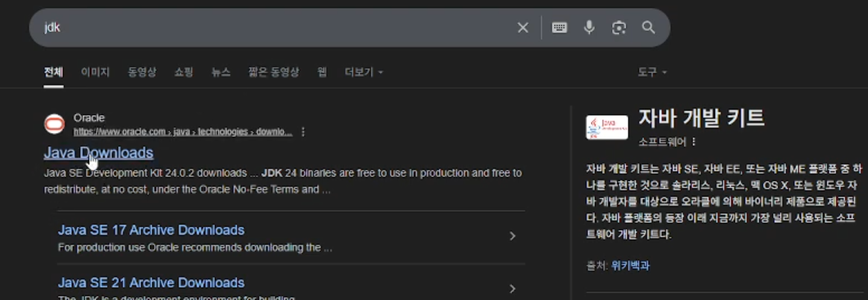Switch to the 웹 tab
Image resolution: width=868 pixels, height=300 pixels.
[322, 72]
